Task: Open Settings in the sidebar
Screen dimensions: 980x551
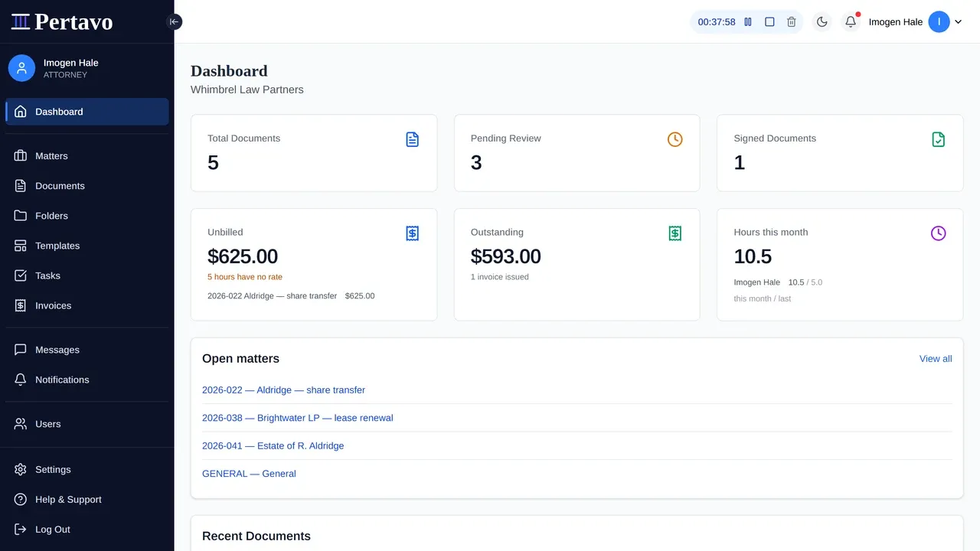Action: click(87, 470)
